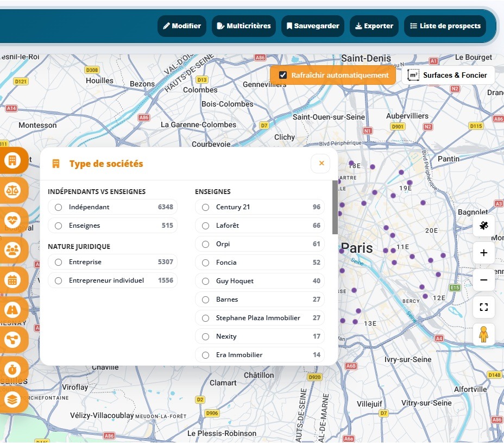Select the Street View pegman
The height and width of the screenshot is (443, 504).
[x=483, y=334]
